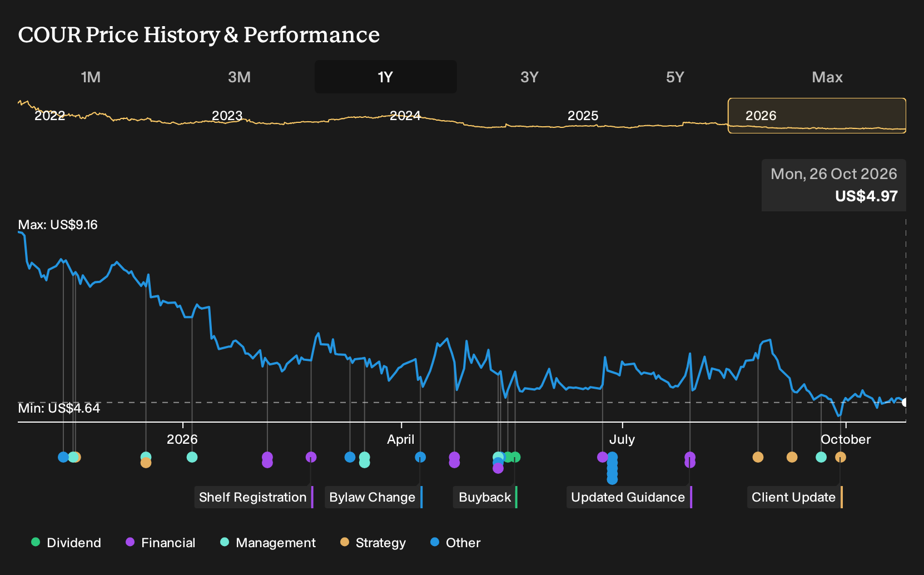924x575 pixels.
Task: Switch to the 3Y range tab
Action: 529,77
